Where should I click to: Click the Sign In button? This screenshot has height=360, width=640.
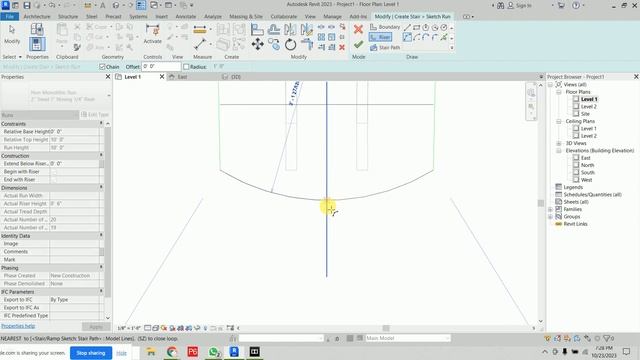(x=519, y=6)
